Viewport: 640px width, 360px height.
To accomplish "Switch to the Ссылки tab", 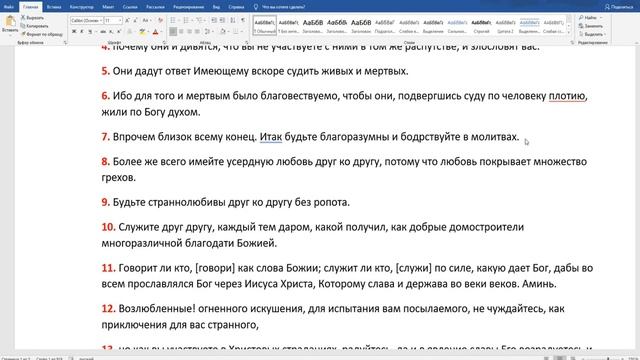I will tap(130, 7).
